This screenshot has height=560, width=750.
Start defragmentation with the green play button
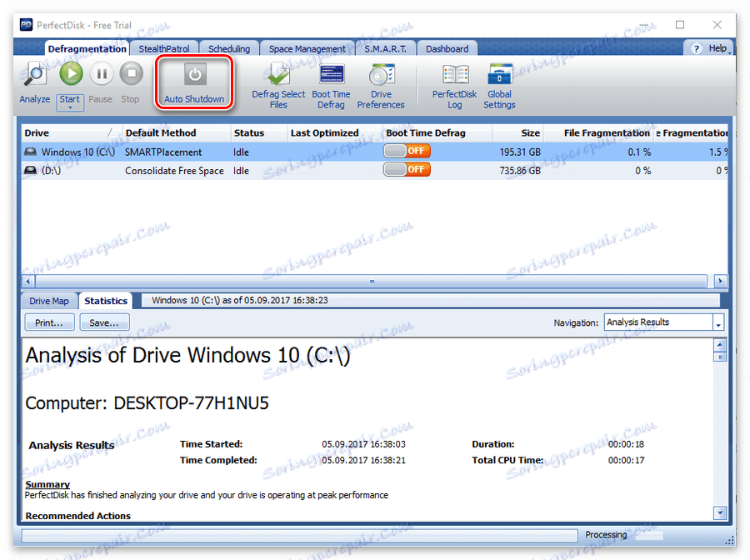click(x=72, y=73)
